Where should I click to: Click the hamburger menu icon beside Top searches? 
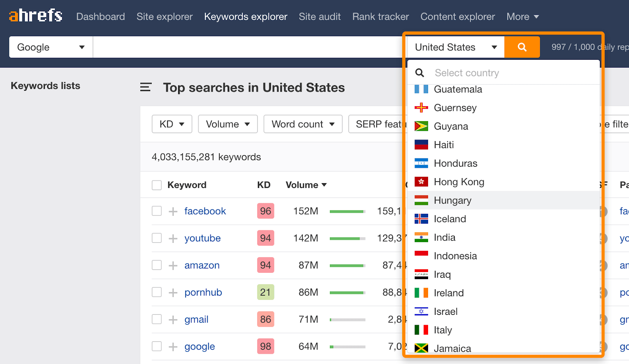145,87
